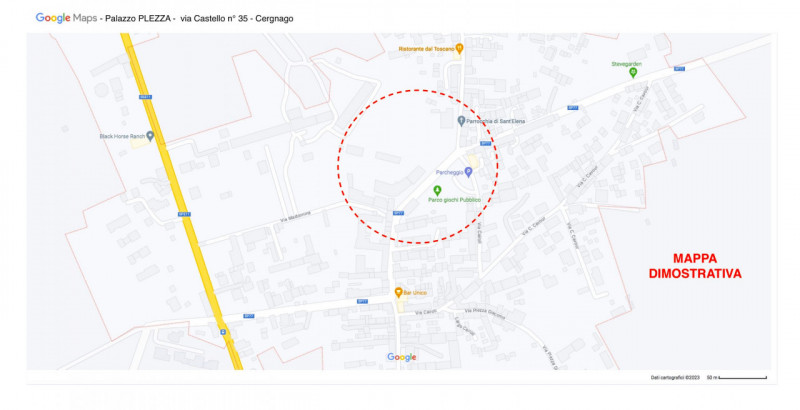Viewport: 800px width, 410px height.
Task: Select the Stevegarden green marker
Action: [x=633, y=72]
